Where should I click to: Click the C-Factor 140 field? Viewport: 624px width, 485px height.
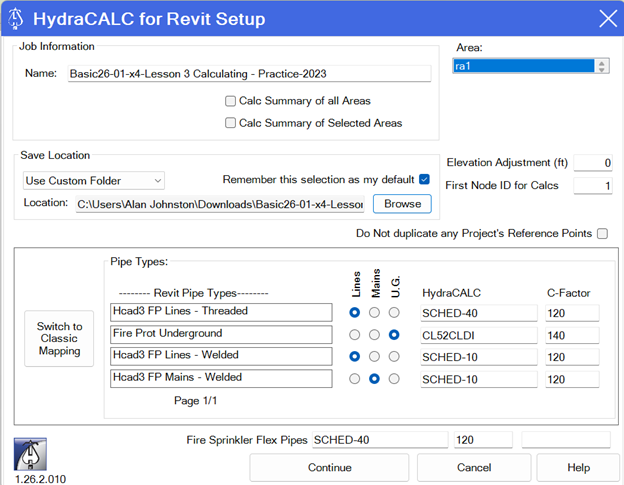(x=572, y=335)
